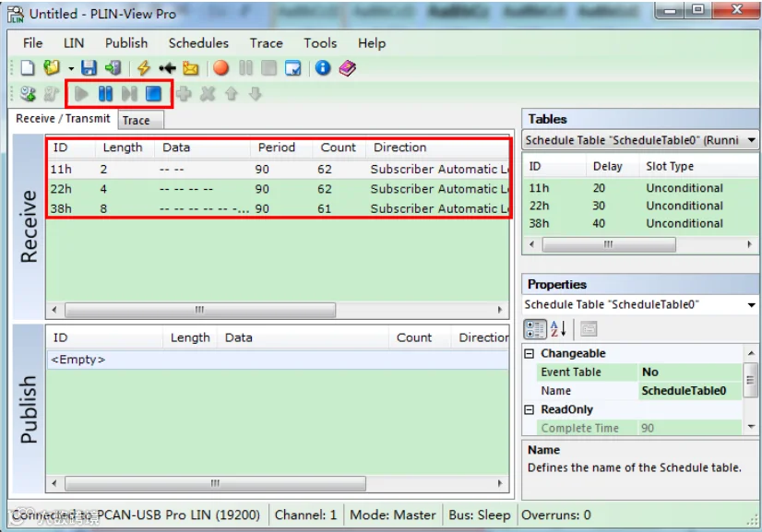Select Receive row with ID 11h
Image resolution: width=762 pixels, height=532 pixels.
pos(278,169)
